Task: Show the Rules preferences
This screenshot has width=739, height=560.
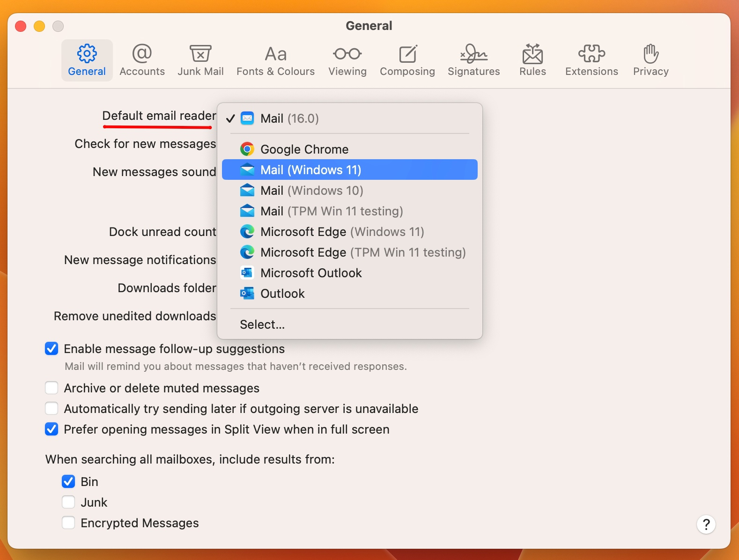Action: pos(532,60)
